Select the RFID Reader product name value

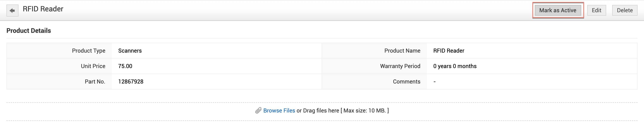tap(448, 51)
